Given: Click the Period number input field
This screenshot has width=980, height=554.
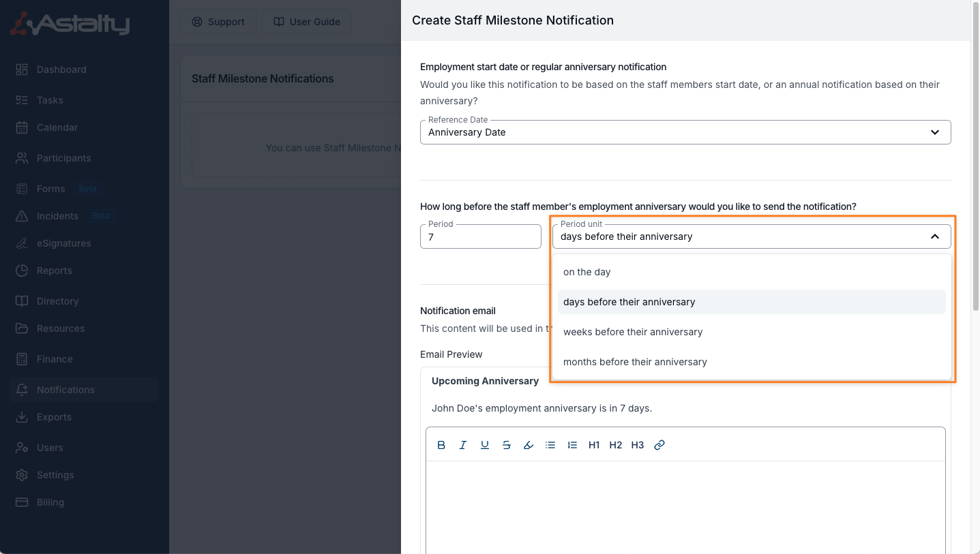Looking at the screenshot, I should (480, 237).
